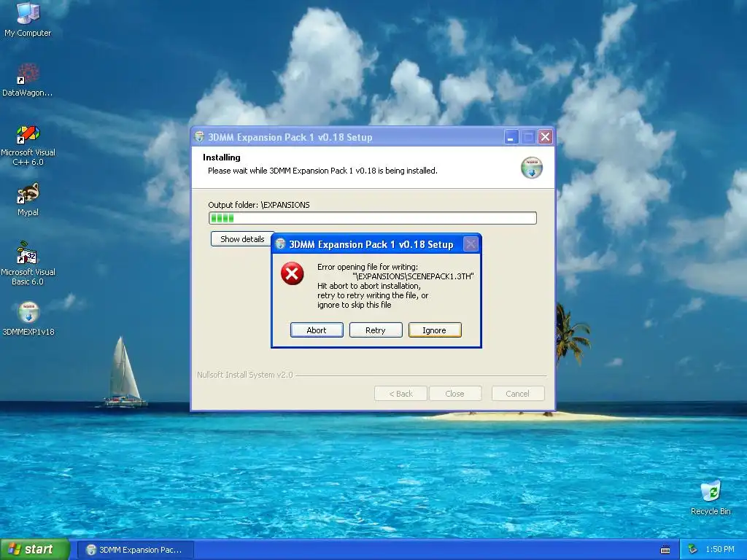Click the Show details button
This screenshot has height=560, width=747.
242,239
